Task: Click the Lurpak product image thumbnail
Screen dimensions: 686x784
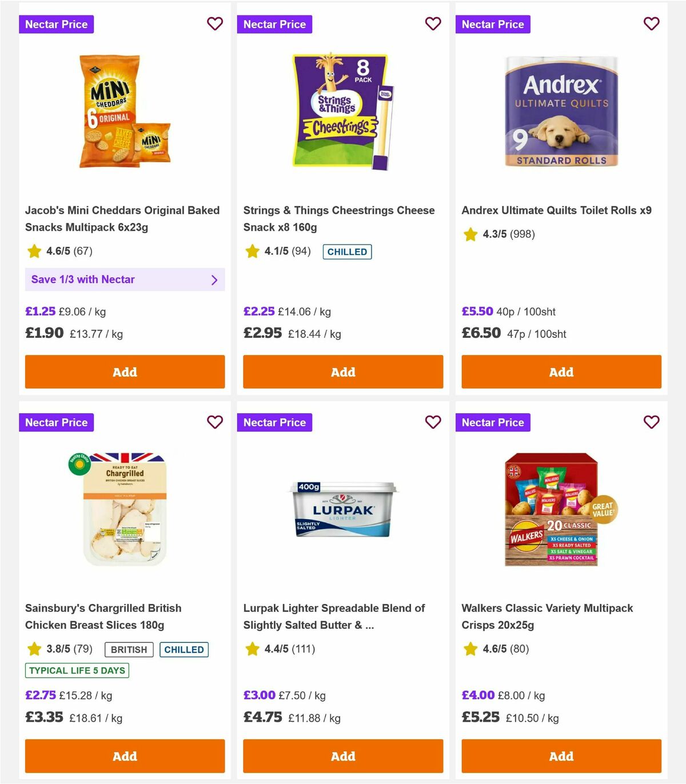Action: click(342, 509)
